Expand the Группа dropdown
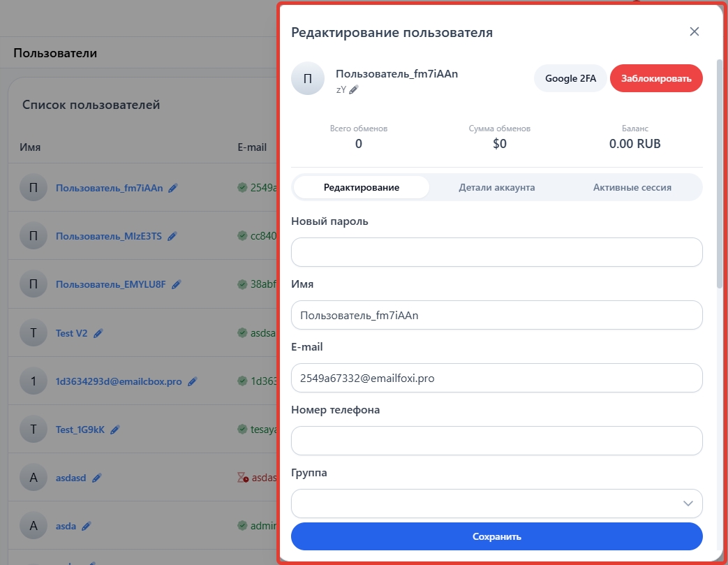 496,503
